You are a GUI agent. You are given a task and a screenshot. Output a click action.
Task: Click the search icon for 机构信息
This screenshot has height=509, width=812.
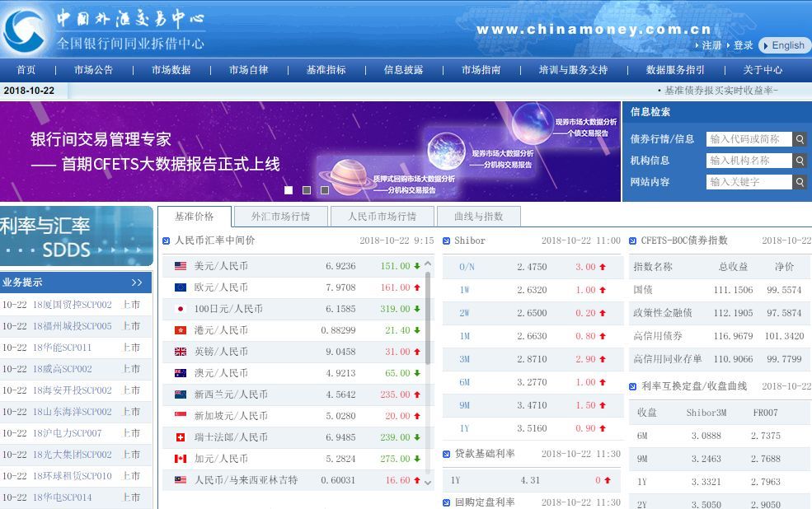(x=799, y=161)
